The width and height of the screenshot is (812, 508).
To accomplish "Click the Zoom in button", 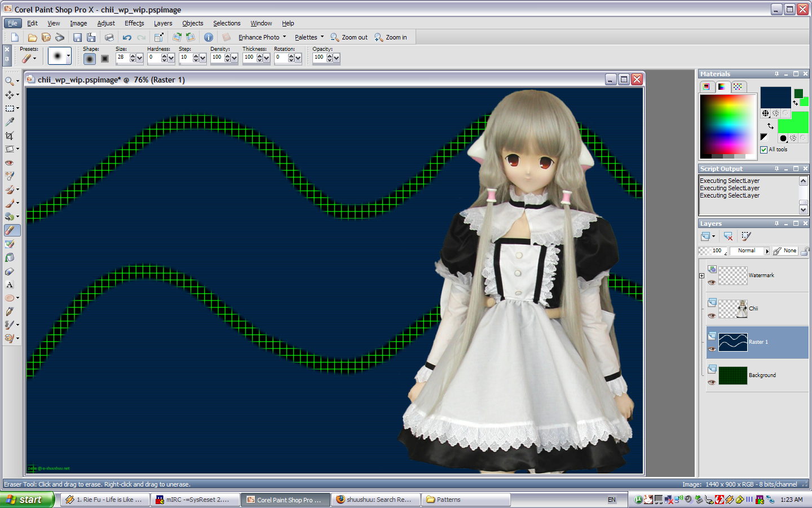I will 391,37.
